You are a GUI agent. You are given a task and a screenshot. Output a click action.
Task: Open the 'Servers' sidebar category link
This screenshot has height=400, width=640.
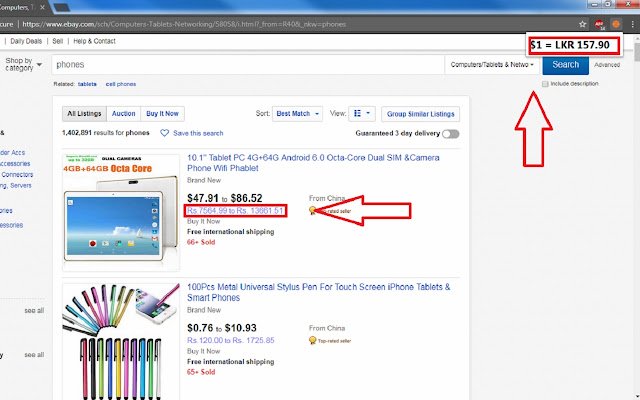(x=21, y=186)
